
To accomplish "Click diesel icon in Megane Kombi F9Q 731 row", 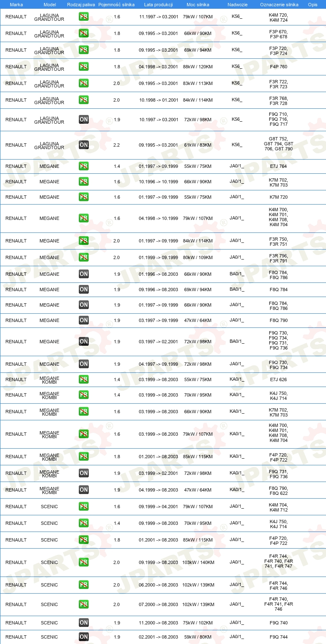I will tap(83, 473).
